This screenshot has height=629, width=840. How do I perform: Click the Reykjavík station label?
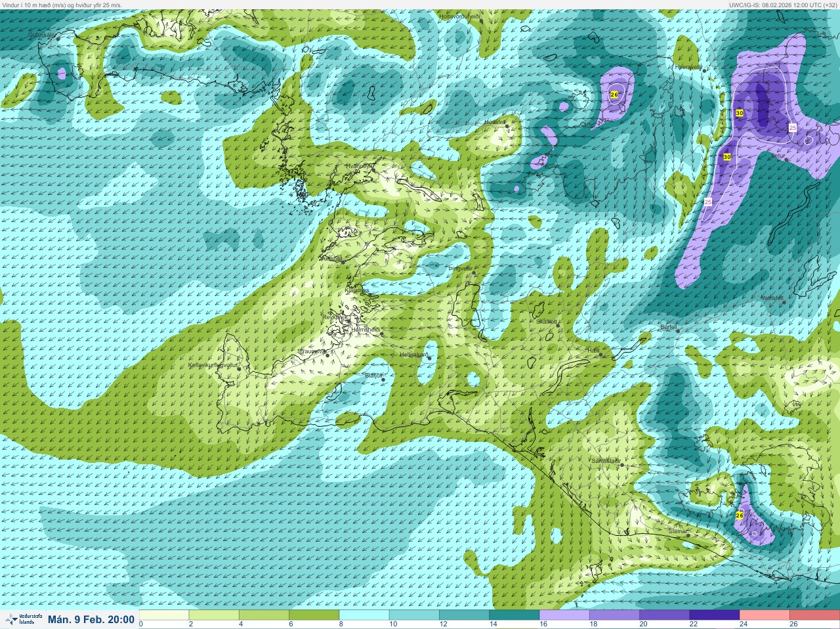pyautogui.click(x=333, y=316)
